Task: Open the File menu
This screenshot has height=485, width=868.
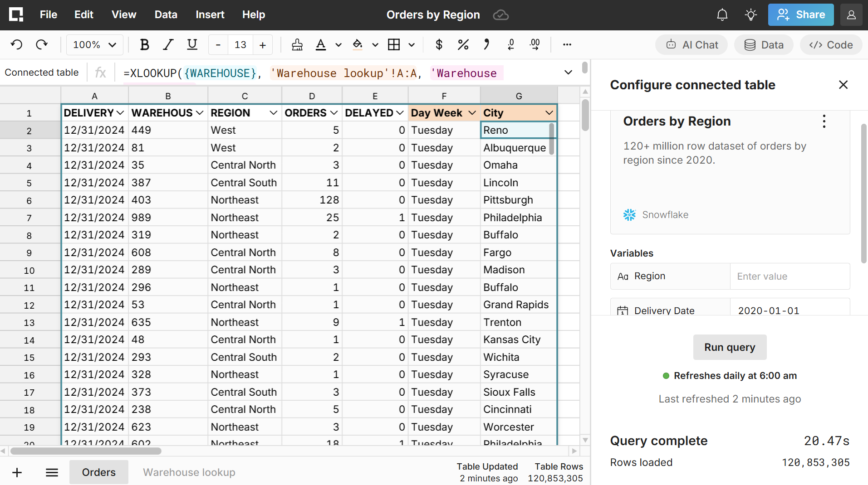Action: point(49,15)
